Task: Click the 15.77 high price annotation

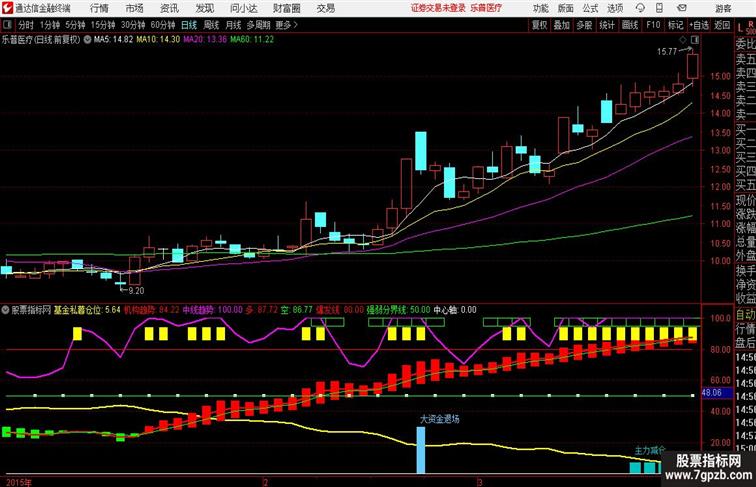Action: tap(667, 52)
